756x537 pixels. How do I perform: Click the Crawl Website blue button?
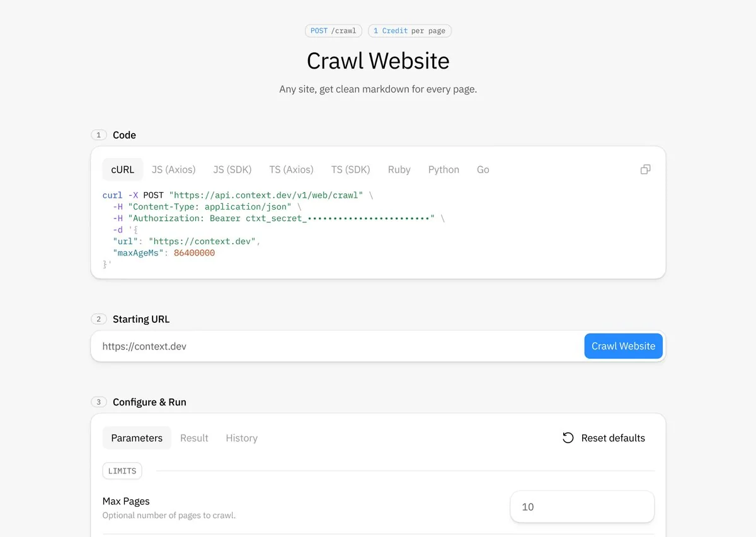coord(624,346)
